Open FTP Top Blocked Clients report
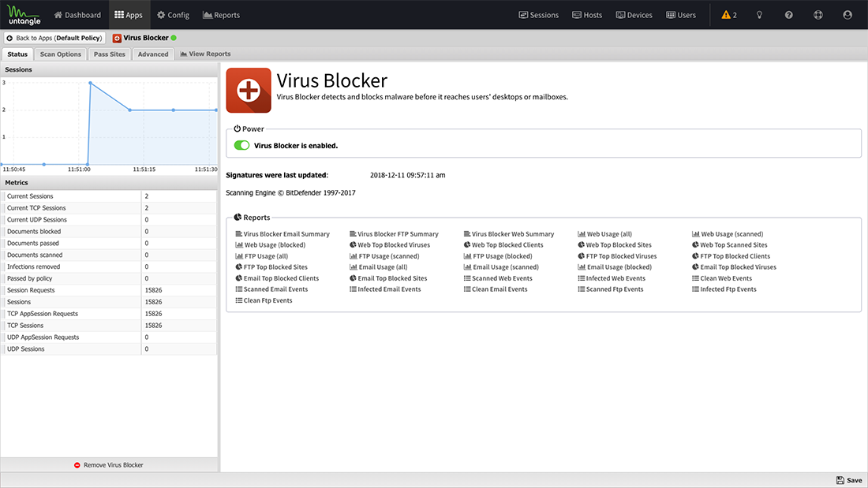Image resolution: width=868 pixels, height=488 pixels. tap(731, 256)
